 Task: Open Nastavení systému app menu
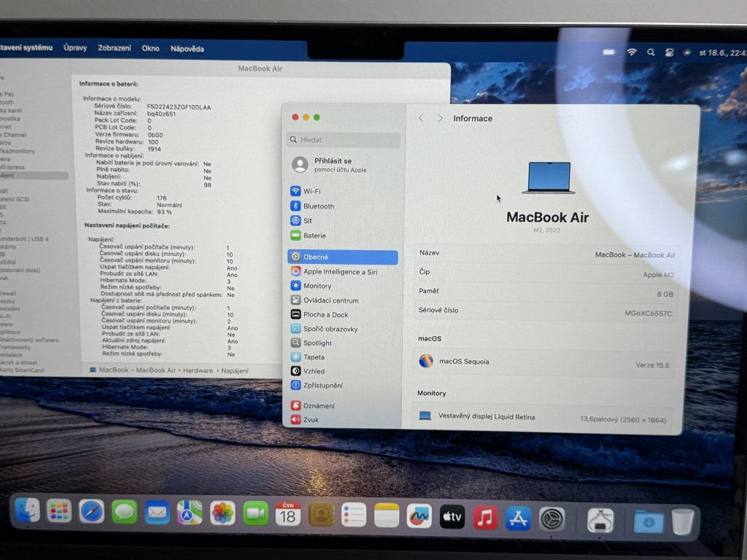(26, 47)
